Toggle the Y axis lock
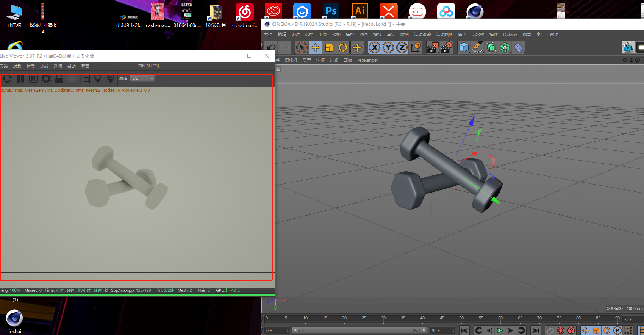Image resolution: width=644 pixels, height=335 pixels. [388, 48]
